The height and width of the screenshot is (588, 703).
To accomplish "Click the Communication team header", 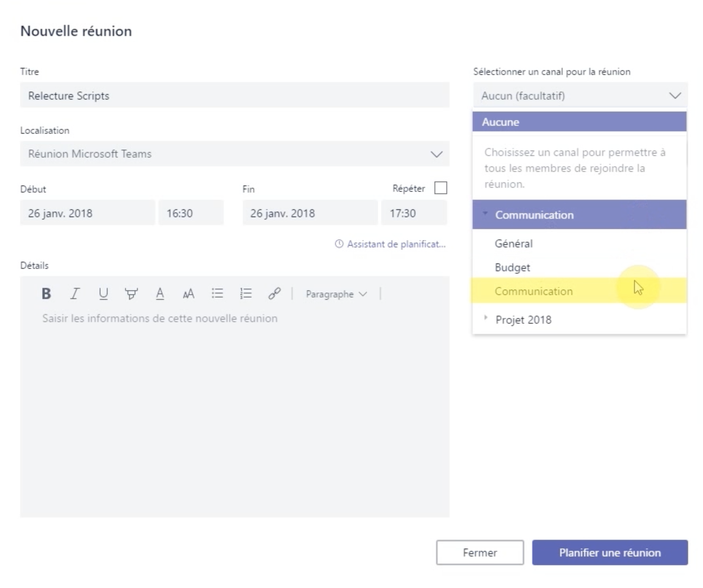I will (579, 215).
